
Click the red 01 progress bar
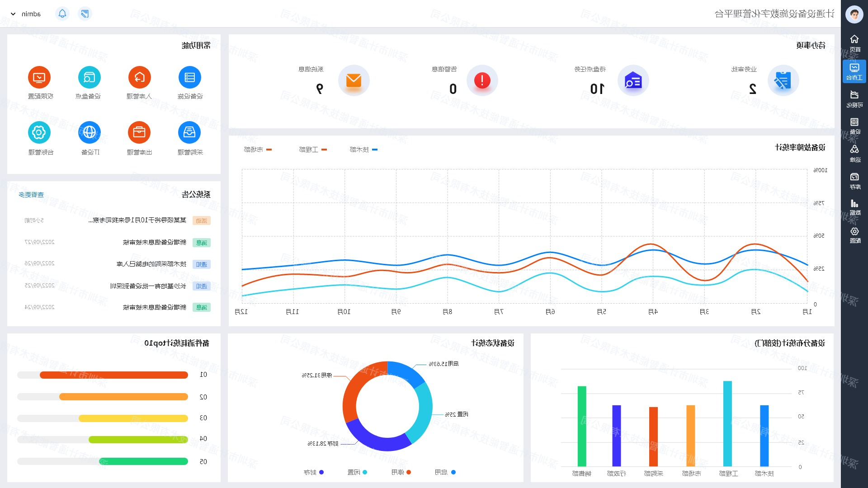click(x=113, y=375)
